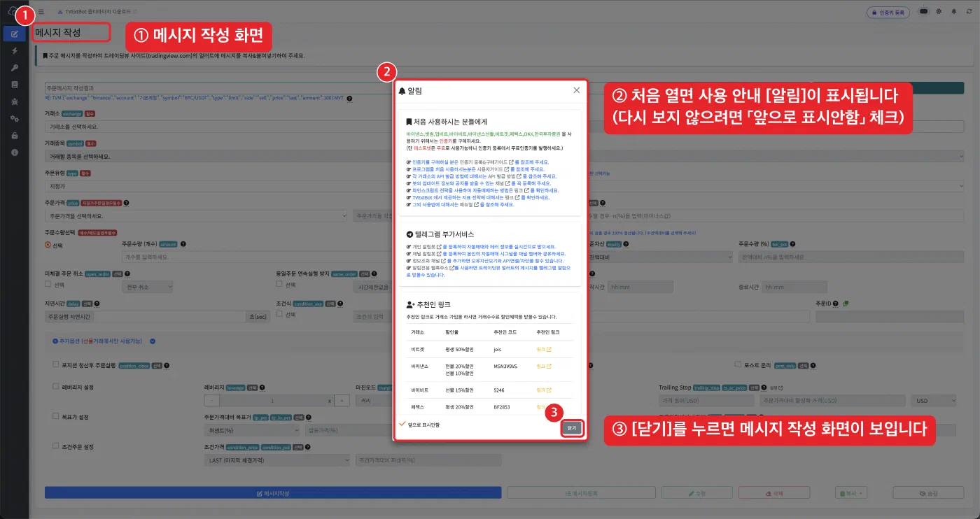Open the info circle sidebar icon
980x519 pixels.
tap(15, 152)
